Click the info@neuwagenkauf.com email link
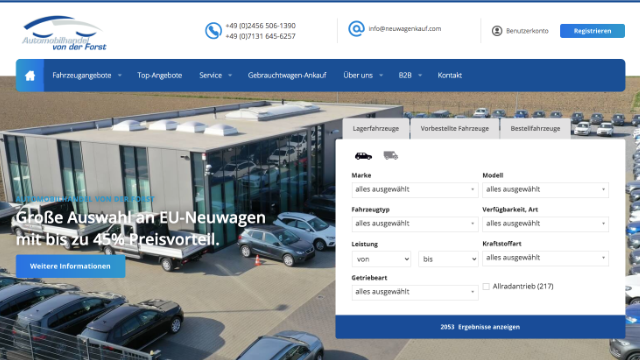Image resolution: width=640 pixels, height=360 pixels. [404, 29]
